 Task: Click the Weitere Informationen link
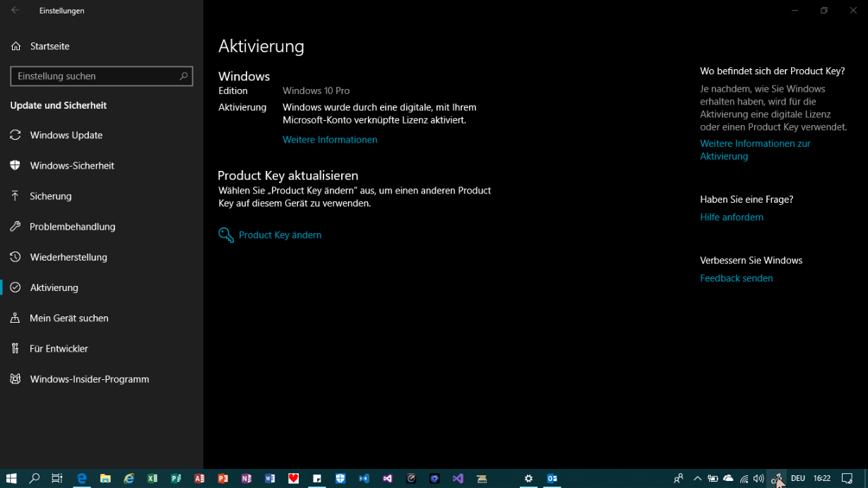(x=330, y=140)
